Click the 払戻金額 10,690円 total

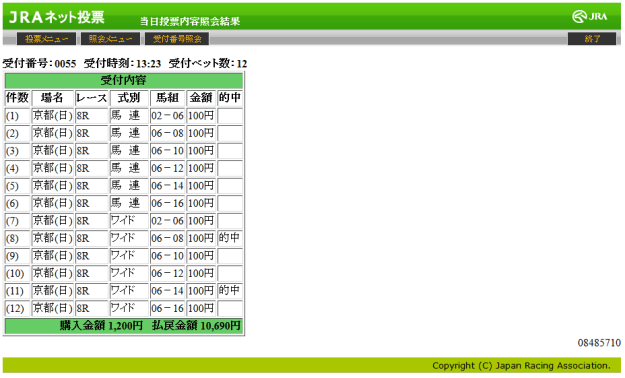pyautogui.click(x=196, y=326)
